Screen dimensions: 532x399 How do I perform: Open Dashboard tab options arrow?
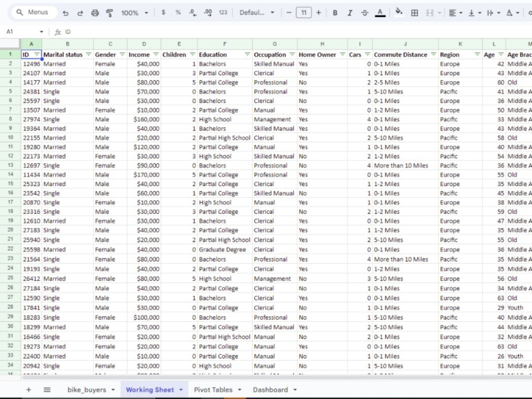(x=295, y=390)
